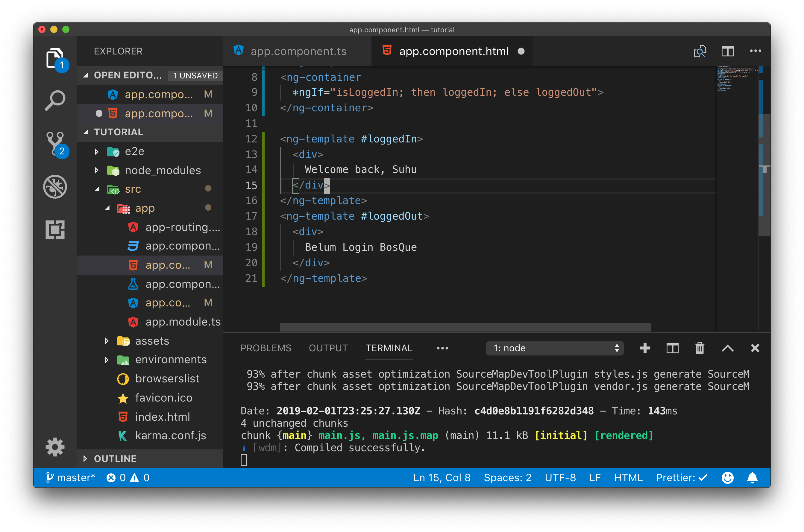Open karma.conf.js file
This screenshot has width=804, height=532.
coord(150,435)
